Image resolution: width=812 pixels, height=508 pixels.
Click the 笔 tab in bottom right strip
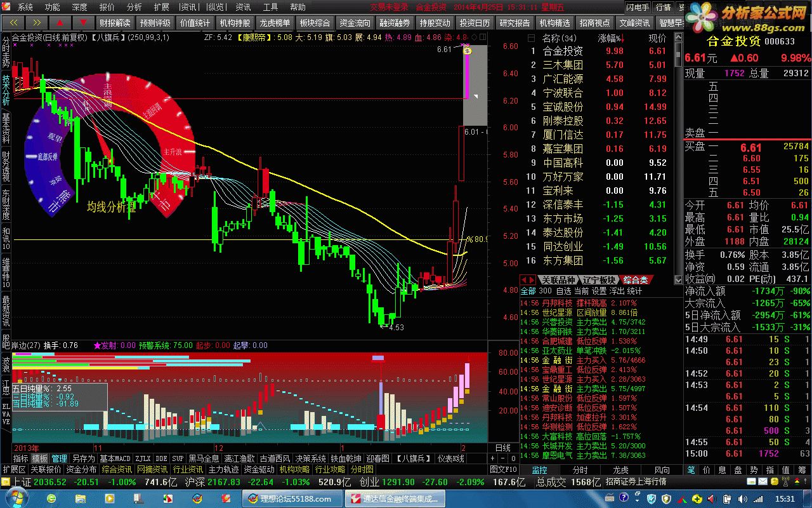click(691, 470)
